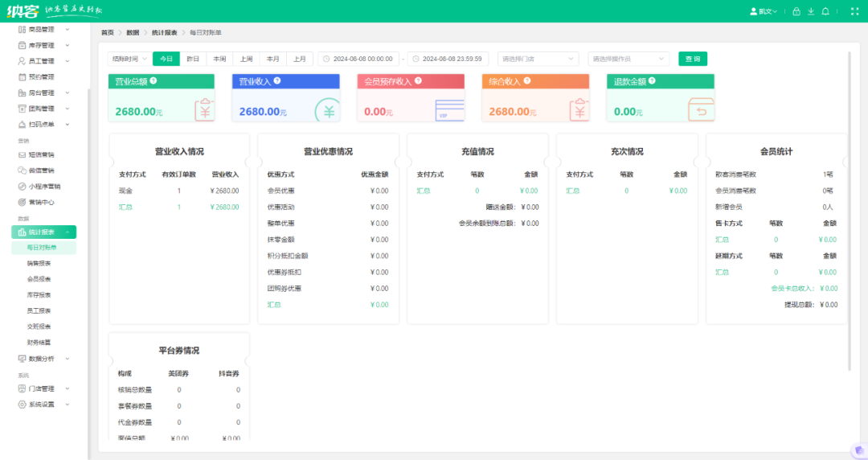Viewport: 868px width, 460px height.
Task: Click help icon beside 营业总额
Action: pos(154,81)
